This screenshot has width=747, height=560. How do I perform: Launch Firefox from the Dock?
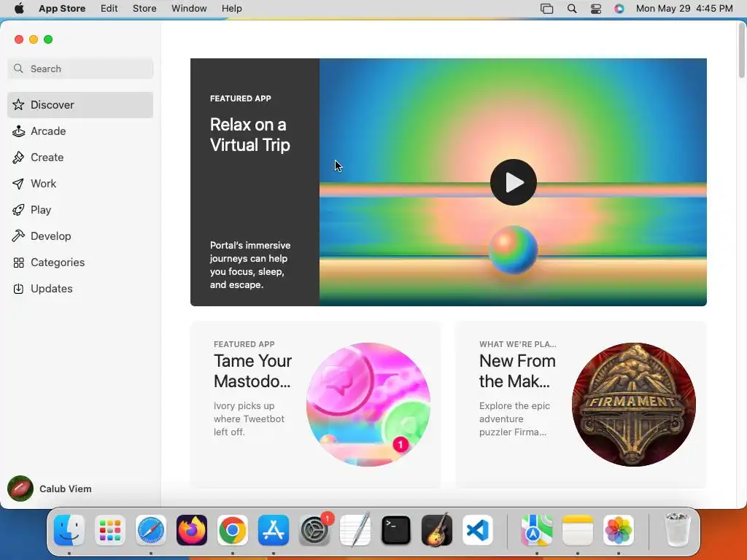(192, 530)
